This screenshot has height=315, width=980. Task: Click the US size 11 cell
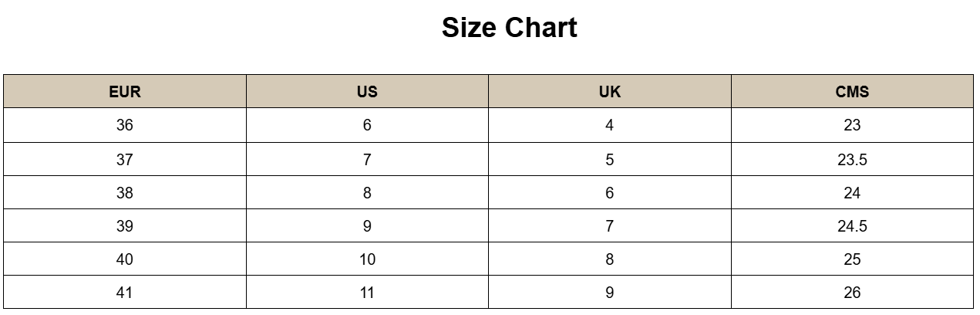(x=367, y=293)
